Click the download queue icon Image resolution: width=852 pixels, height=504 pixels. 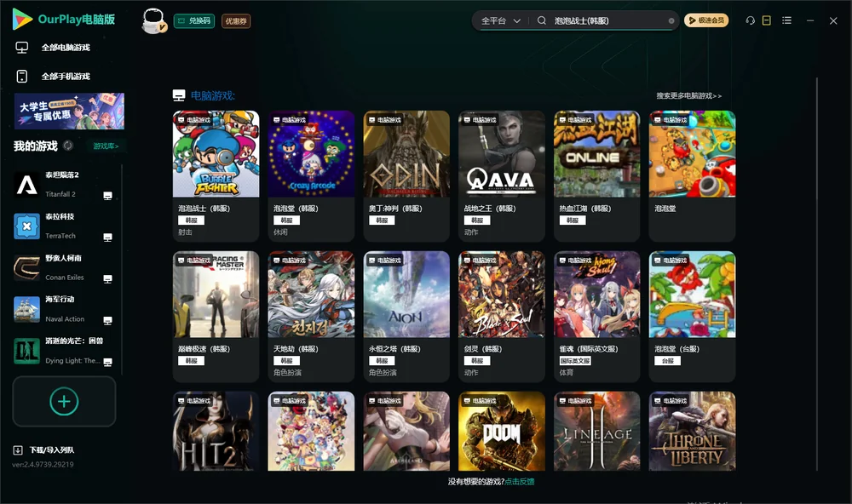click(17, 450)
